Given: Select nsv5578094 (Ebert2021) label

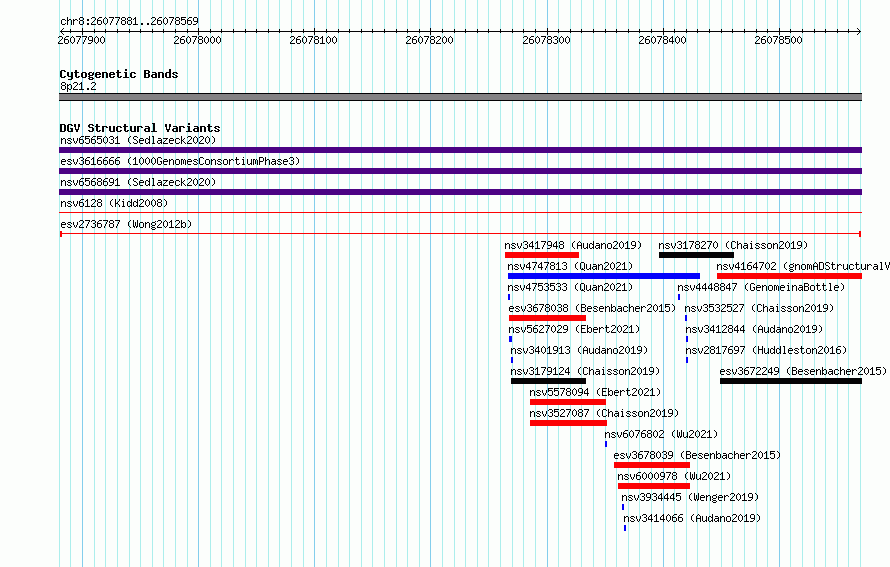Looking at the screenshot, I should 595,392.
